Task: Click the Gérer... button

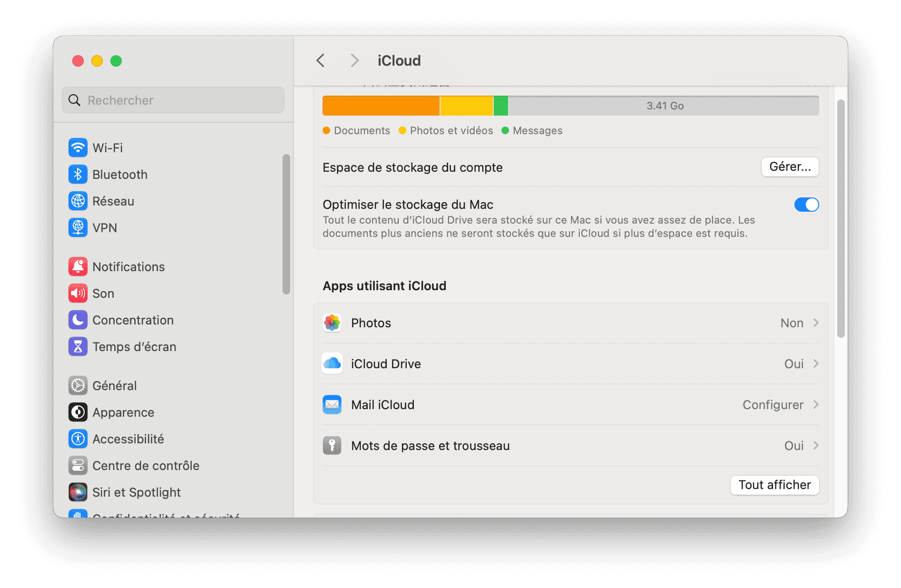Action: tap(790, 167)
